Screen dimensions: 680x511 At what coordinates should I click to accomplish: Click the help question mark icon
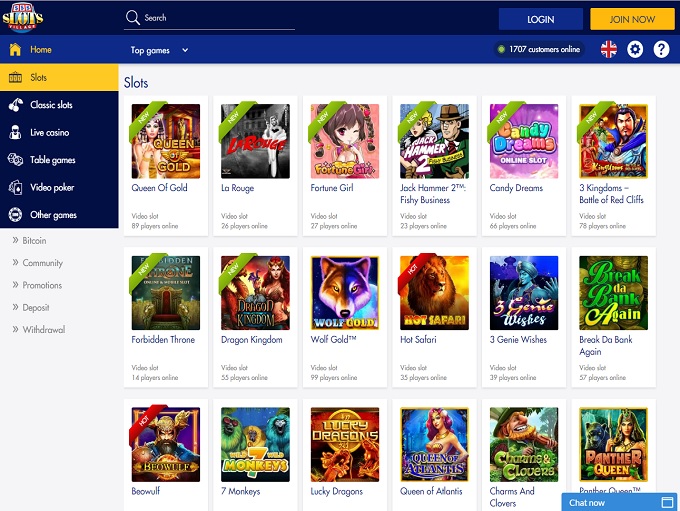coord(661,49)
